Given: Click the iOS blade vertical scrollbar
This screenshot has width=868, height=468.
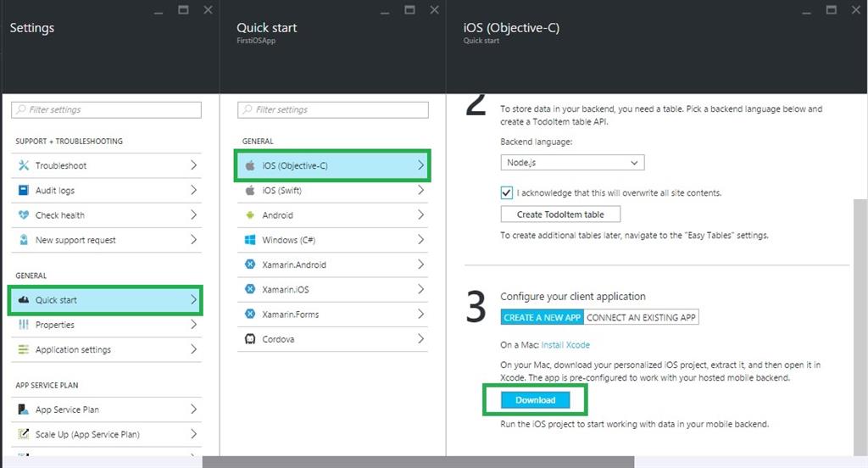Looking at the screenshot, I should tap(860, 326).
